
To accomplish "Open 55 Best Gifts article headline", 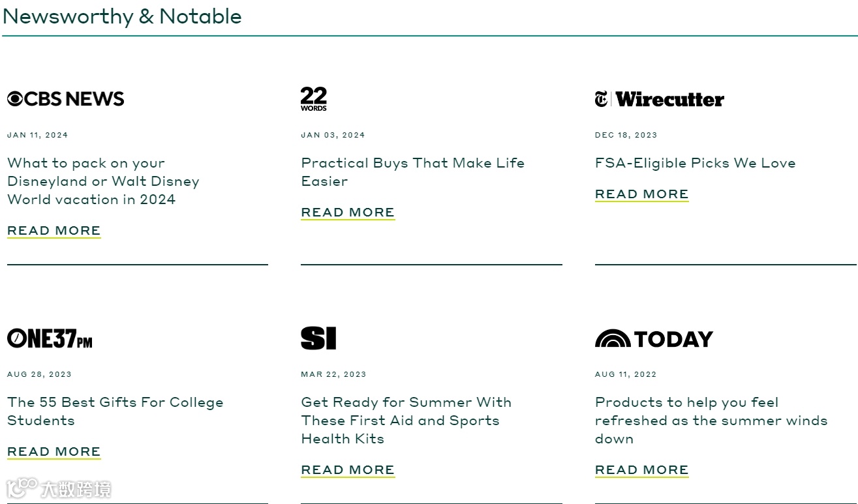I will click(x=115, y=411).
